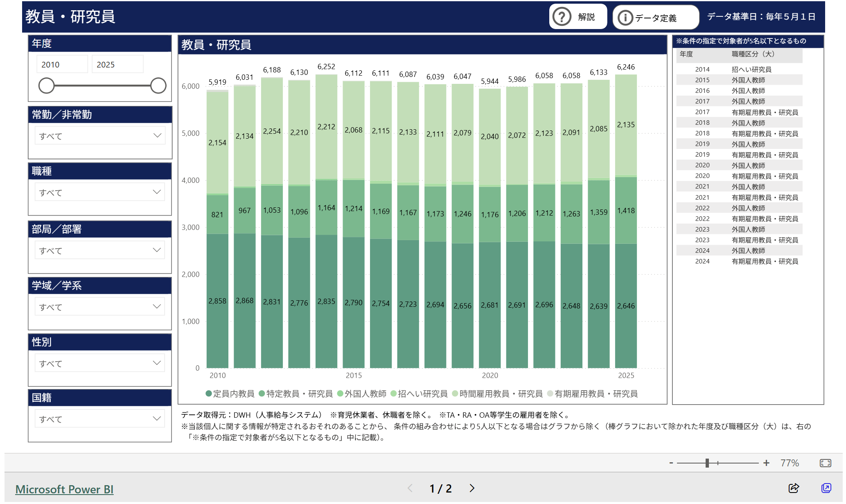Click the zoom out minus icon
Image resolution: width=846 pixels, height=504 pixels.
671,463
